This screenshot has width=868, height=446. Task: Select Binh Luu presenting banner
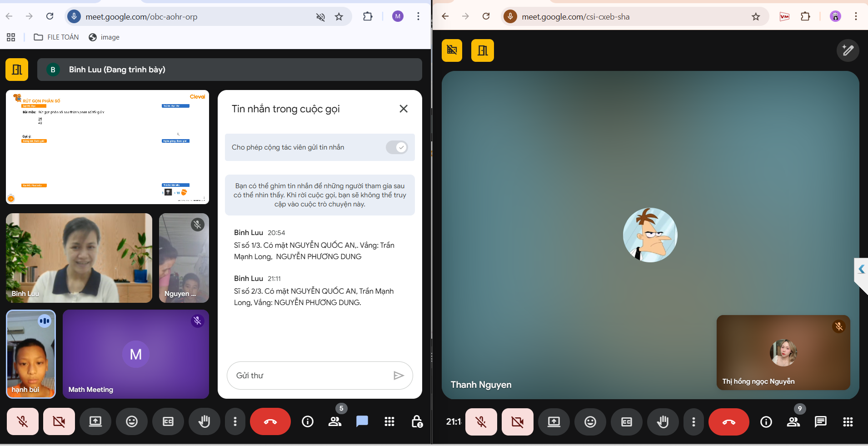tap(229, 70)
